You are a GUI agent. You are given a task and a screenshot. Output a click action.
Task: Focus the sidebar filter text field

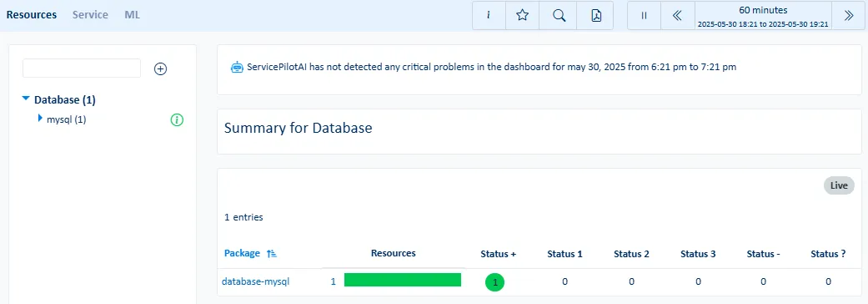(x=82, y=68)
